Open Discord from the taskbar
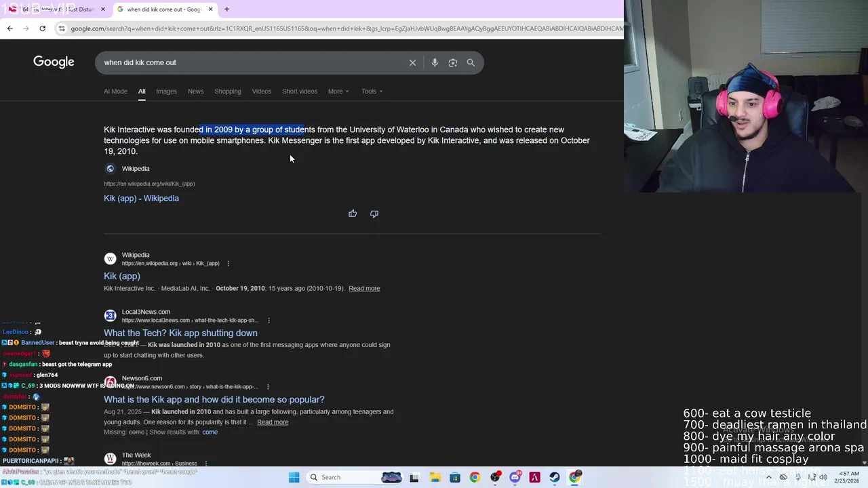This screenshot has height=488, width=868. (515, 477)
